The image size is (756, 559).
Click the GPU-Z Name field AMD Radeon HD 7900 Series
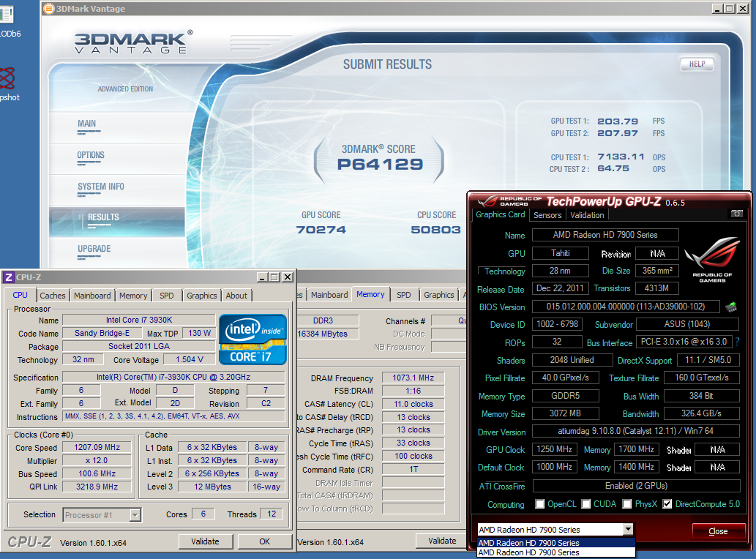point(605,235)
